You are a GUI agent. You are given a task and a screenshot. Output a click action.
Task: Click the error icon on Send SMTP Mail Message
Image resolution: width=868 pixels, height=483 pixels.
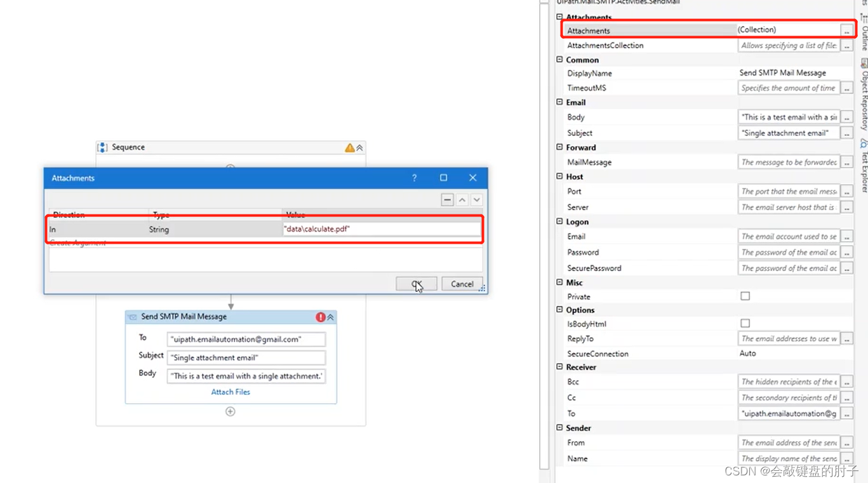click(x=321, y=317)
